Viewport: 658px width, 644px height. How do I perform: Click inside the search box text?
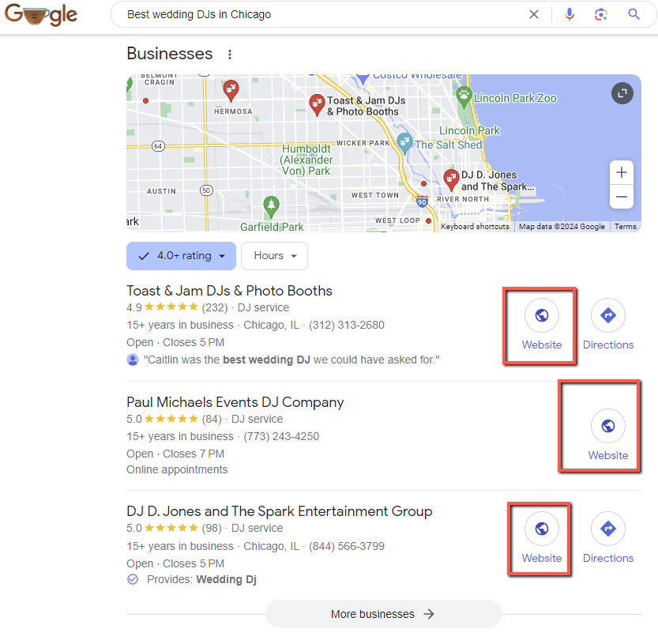click(199, 14)
